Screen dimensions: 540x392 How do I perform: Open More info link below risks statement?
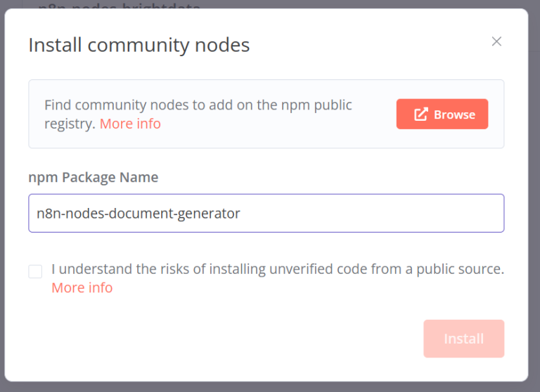(82, 287)
